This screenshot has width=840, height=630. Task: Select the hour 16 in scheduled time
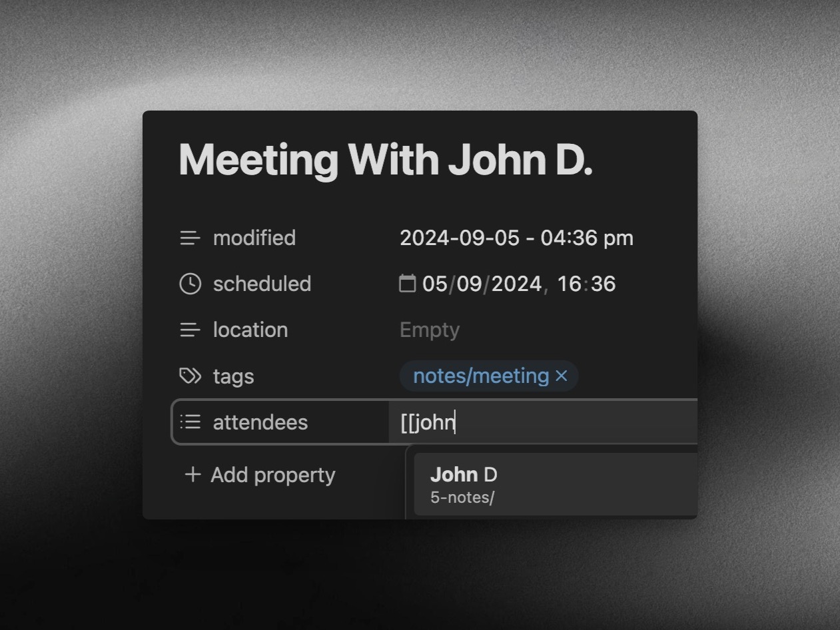pos(570,284)
